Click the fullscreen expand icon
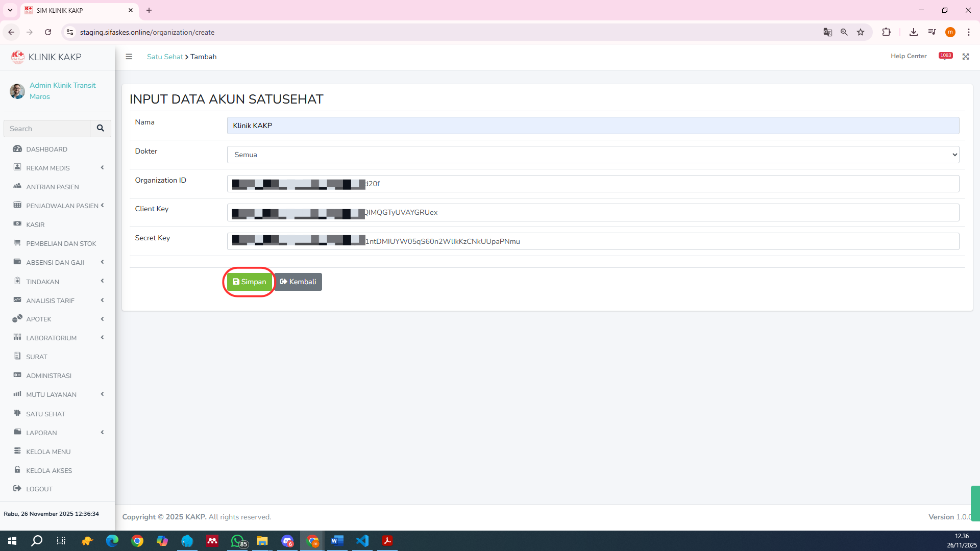 click(965, 57)
